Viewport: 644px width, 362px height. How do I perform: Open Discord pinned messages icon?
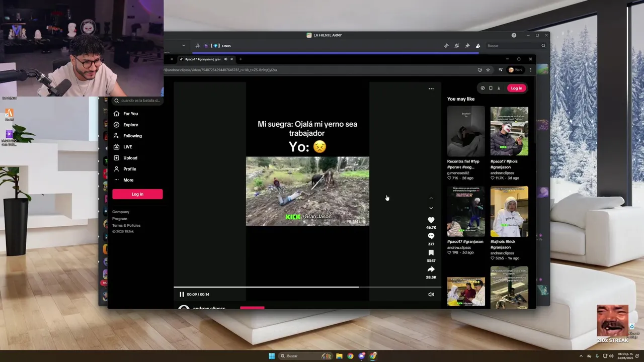click(x=467, y=46)
